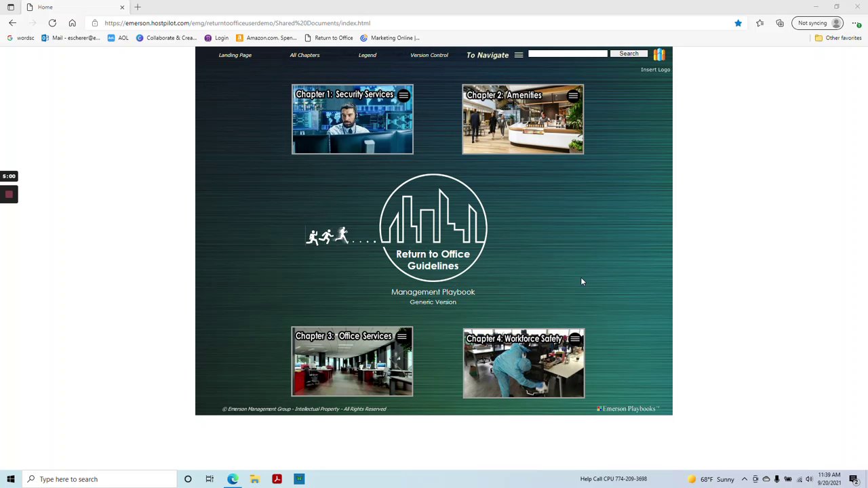The height and width of the screenshot is (488, 868).
Task: Open the Favorites list icon
Action: [x=759, y=23]
